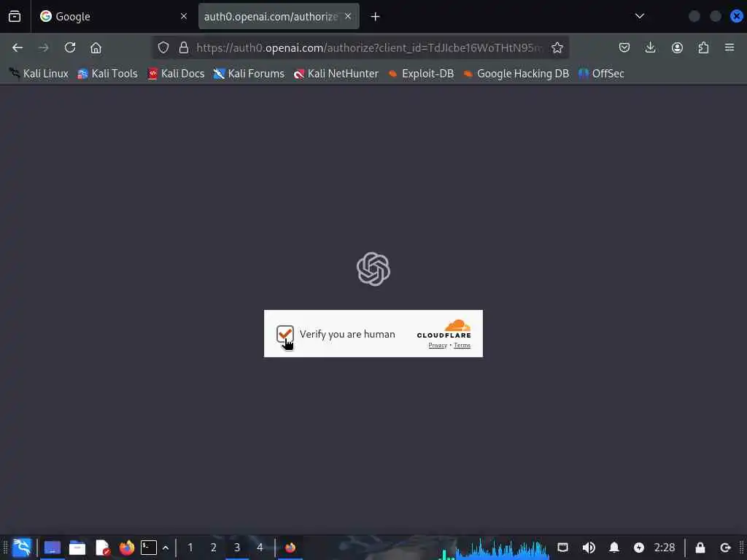This screenshot has height=560, width=747.
Task: Reload the current page
Action: pos(70,47)
